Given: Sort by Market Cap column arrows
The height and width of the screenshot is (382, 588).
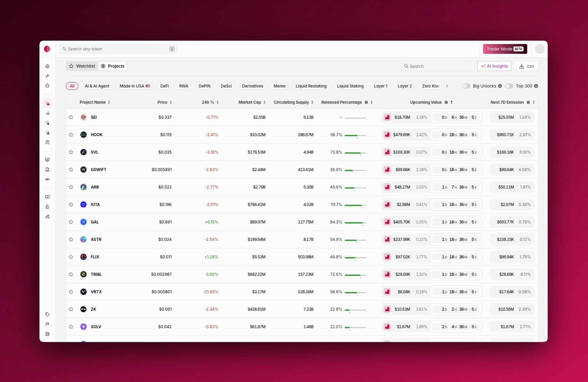Looking at the screenshot, I should click(x=264, y=102).
